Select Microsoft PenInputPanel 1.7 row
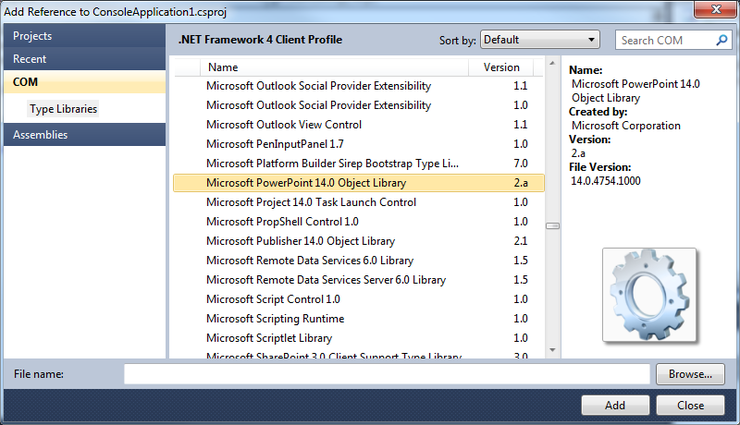The width and height of the screenshot is (740, 425). [x=359, y=144]
